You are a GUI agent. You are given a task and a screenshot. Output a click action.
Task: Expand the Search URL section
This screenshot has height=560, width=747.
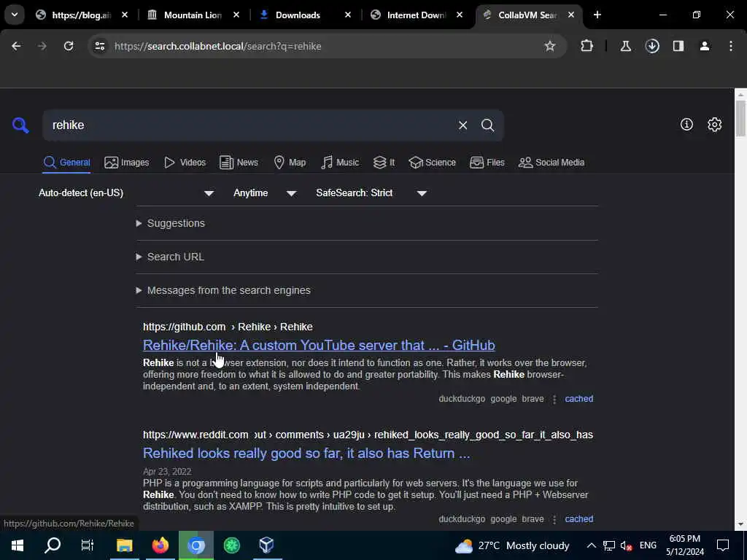pyautogui.click(x=170, y=257)
